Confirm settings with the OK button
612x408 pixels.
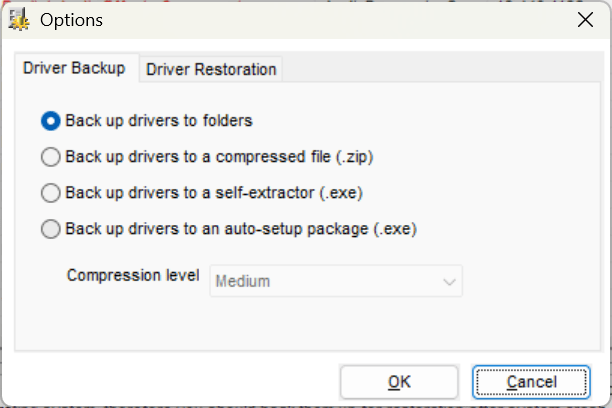pyautogui.click(x=399, y=382)
